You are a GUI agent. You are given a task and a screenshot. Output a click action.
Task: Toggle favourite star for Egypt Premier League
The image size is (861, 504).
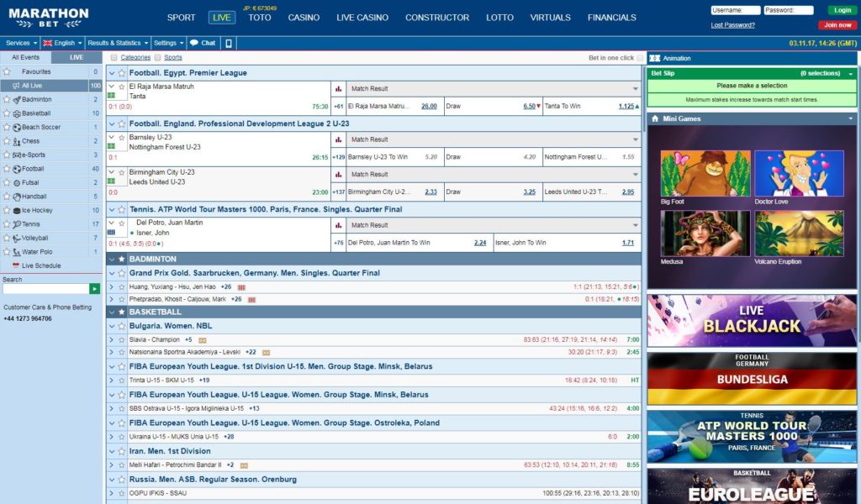point(121,73)
